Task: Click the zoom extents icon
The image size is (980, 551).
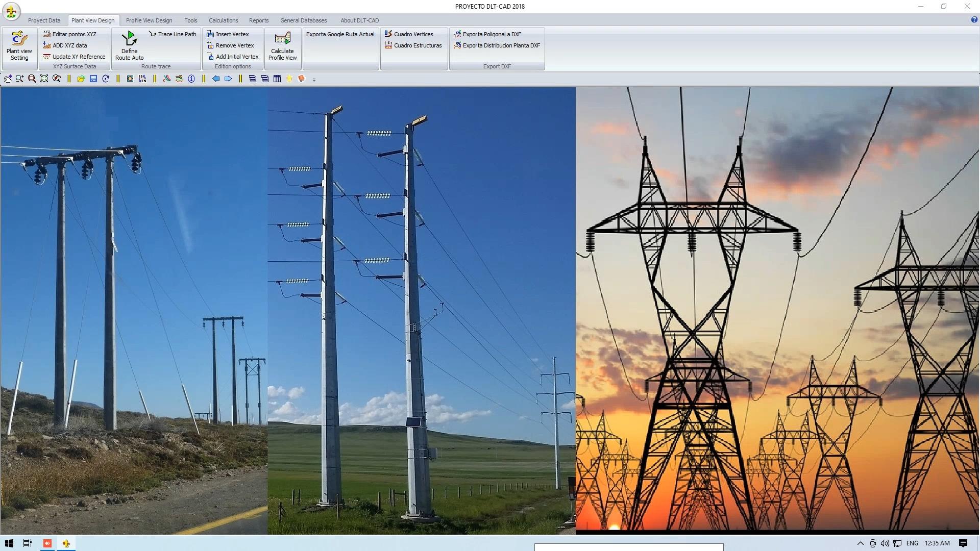Action: click(44, 79)
